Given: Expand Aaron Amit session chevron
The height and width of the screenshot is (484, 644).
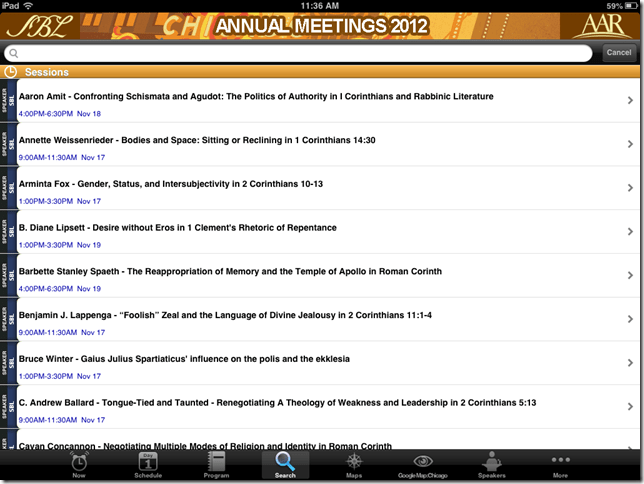Looking at the screenshot, I should click(630, 100).
